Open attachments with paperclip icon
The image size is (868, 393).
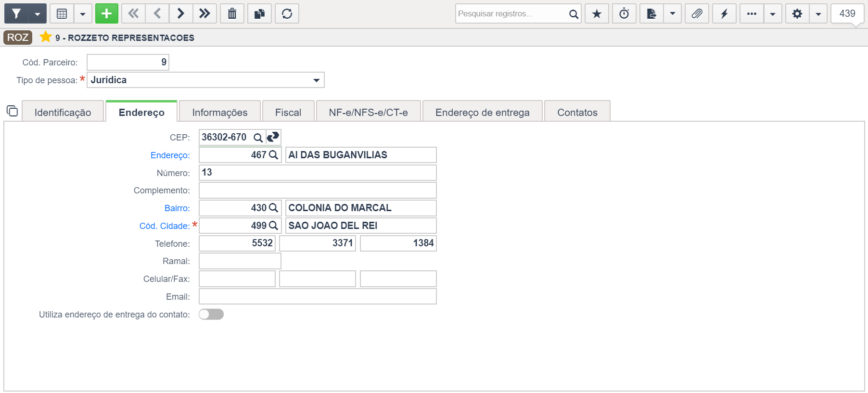697,13
